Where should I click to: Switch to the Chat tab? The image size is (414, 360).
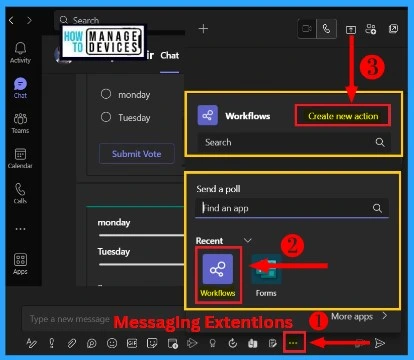click(170, 56)
